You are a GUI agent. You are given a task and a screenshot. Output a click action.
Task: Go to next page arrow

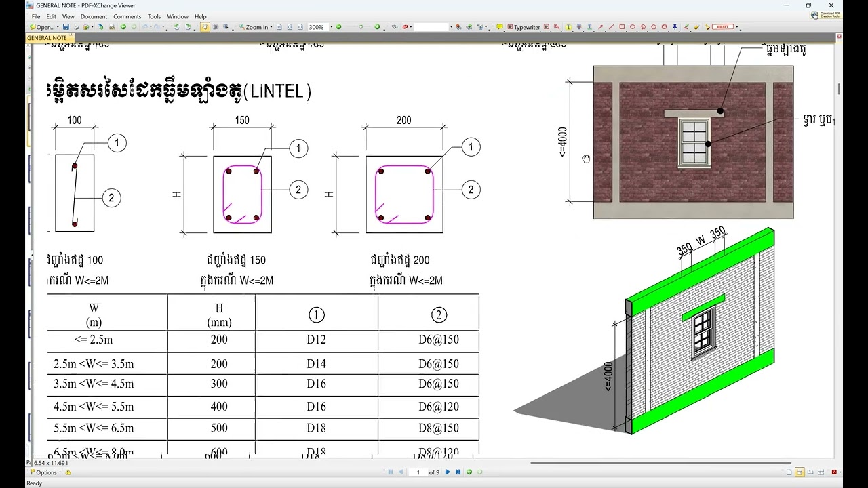pyautogui.click(x=448, y=472)
